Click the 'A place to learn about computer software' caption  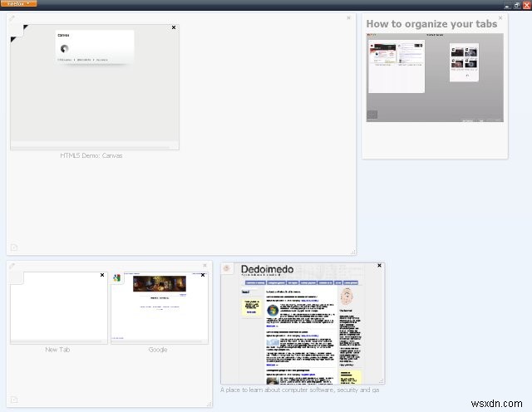click(x=299, y=390)
